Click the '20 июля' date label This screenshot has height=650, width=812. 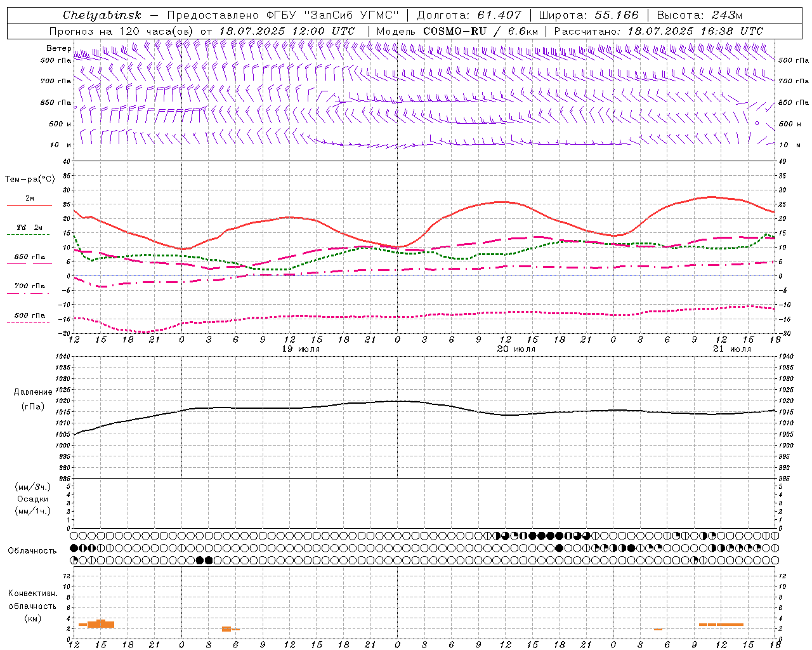[516, 349]
